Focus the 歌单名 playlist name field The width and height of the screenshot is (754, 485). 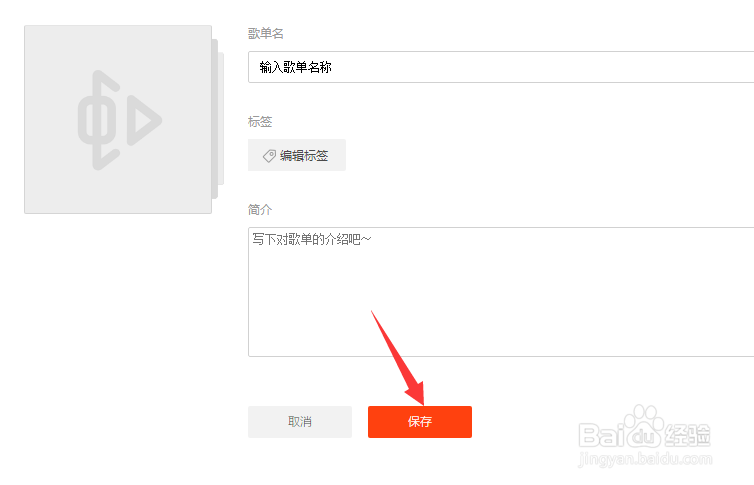[x=501, y=67]
